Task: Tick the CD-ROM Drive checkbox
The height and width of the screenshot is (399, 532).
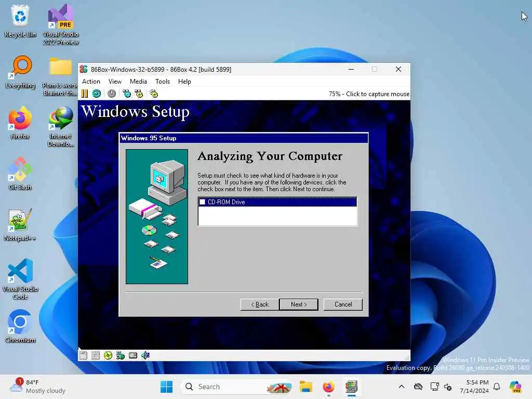Action: 202,202
